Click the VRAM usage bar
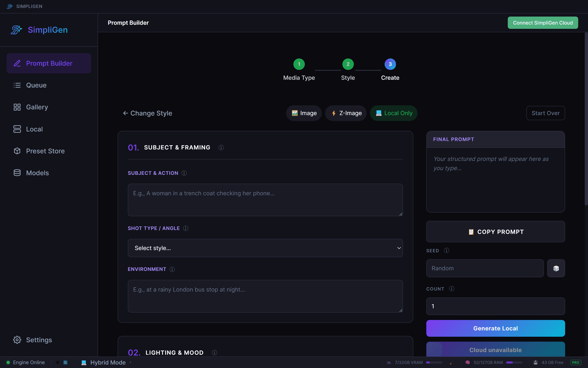Image resolution: width=588 pixels, height=368 pixels. pos(434,363)
